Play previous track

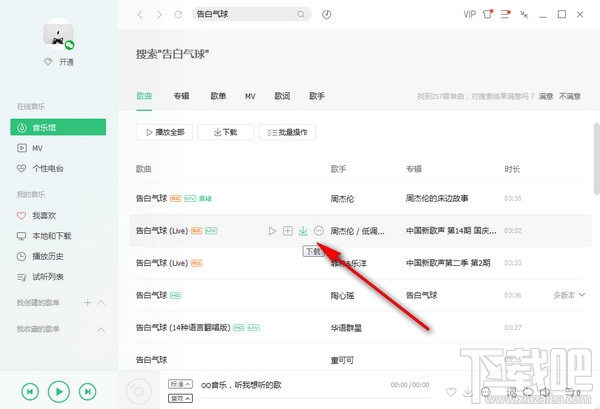tap(30, 391)
